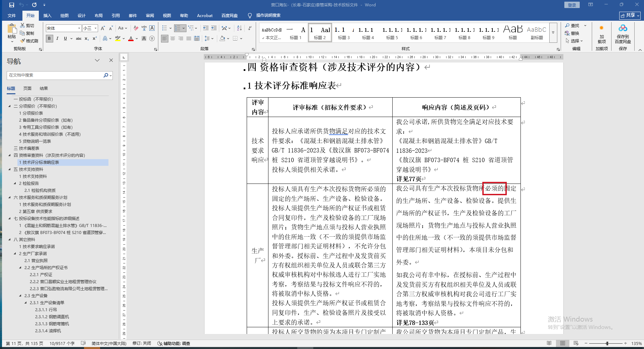Toggle Bold formatting button
The height and width of the screenshot is (349, 644).
click(49, 38)
